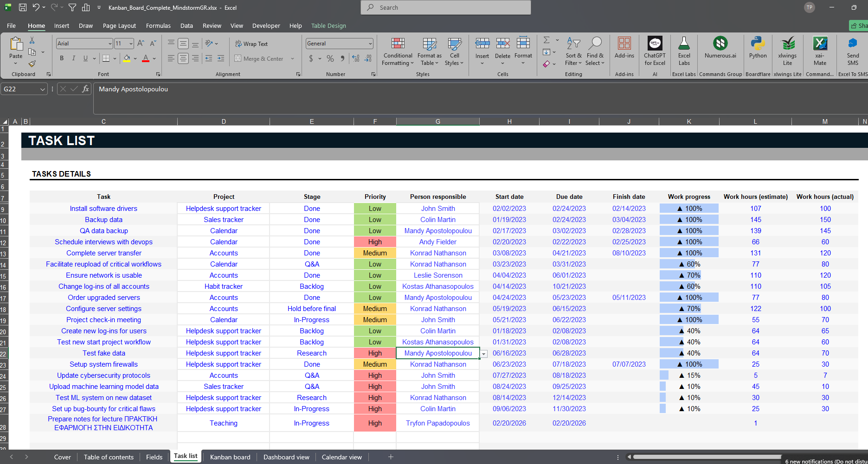Click the ChatGPT for Excel add-in icon

coord(655,51)
